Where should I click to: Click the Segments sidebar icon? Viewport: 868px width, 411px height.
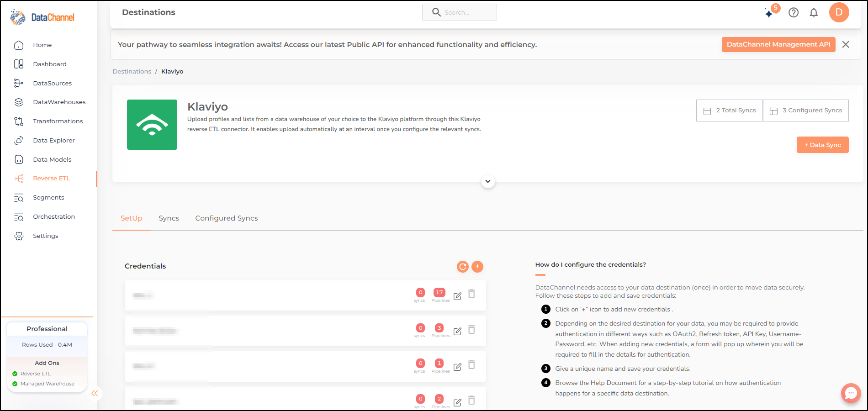point(19,198)
